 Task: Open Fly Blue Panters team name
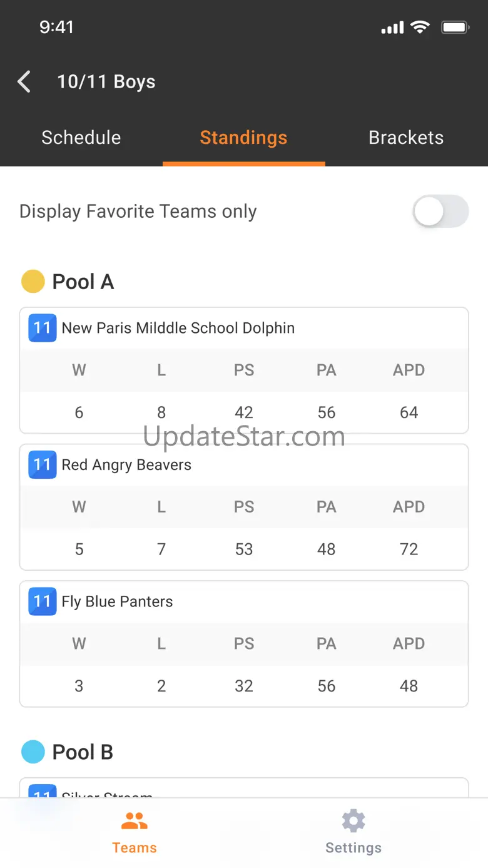coord(117,601)
